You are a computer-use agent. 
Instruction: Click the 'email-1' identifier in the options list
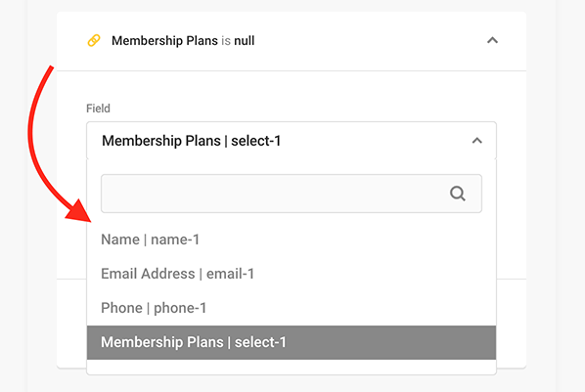pyautogui.click(x=230, y=274)
